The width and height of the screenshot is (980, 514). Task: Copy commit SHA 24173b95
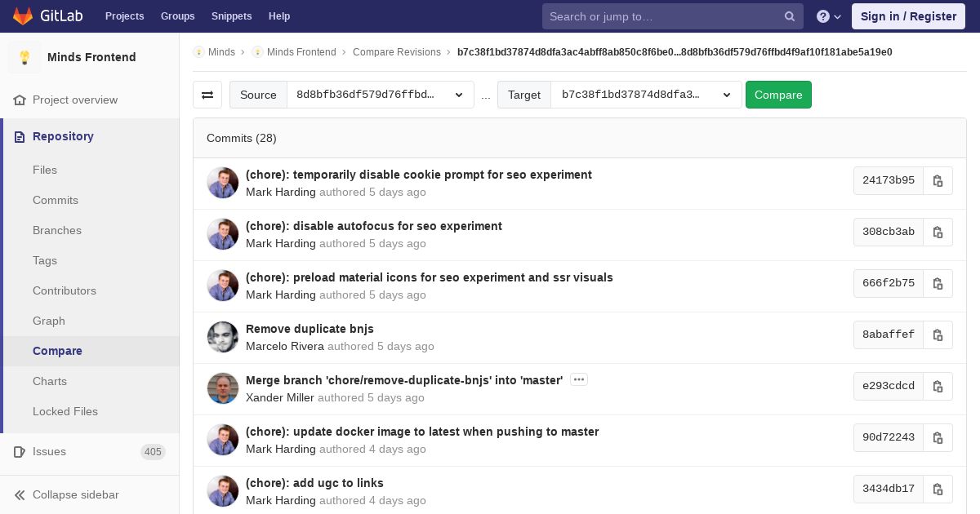[938, 181]
